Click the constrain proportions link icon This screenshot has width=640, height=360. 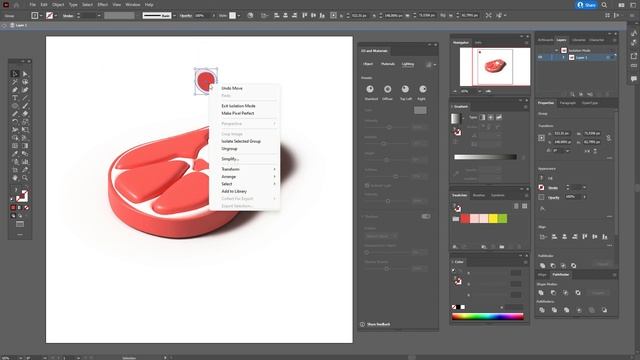(608, 138)
